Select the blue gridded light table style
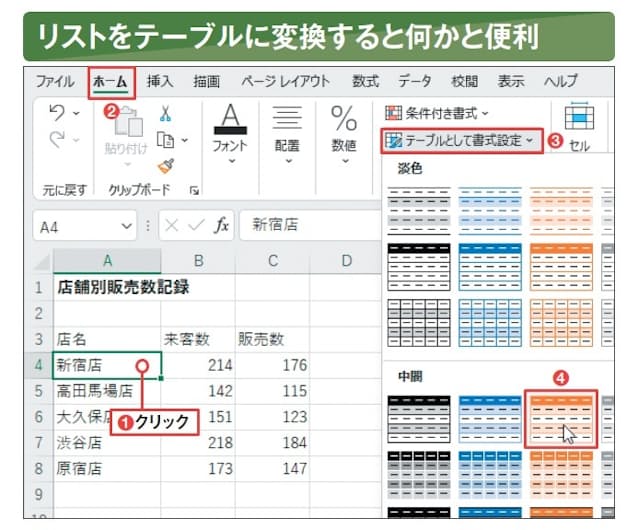 [490, 323]
